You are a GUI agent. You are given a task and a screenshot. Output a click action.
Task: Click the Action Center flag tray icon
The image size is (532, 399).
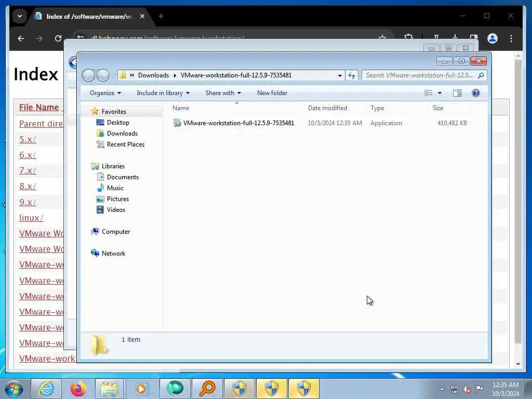point(479,389)
